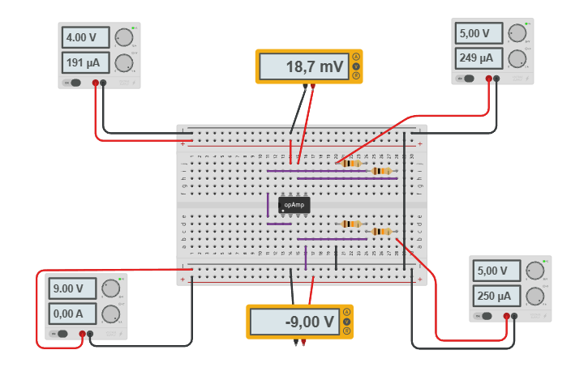Click the red terminal of the 250 µA supply

[x=507, y=316]
